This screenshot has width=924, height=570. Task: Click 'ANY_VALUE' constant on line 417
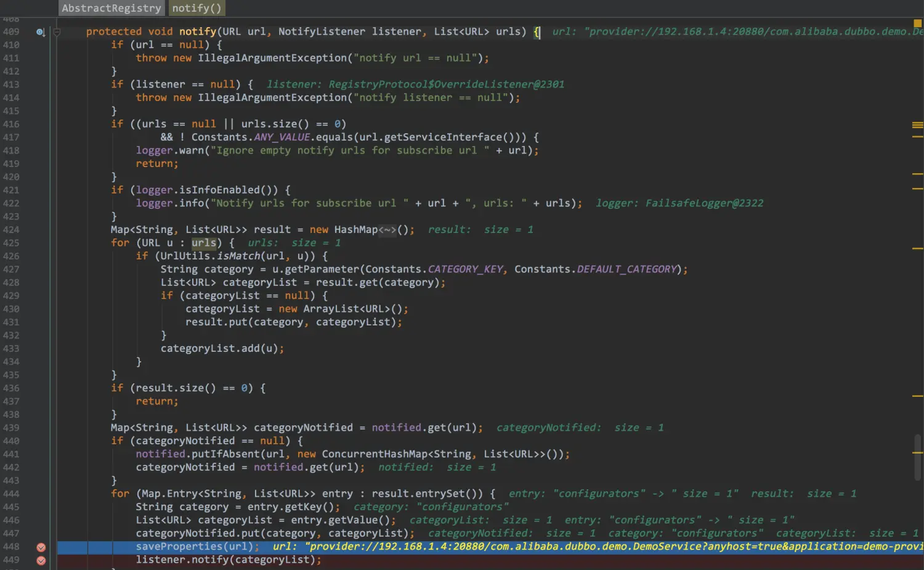point(282,137)
